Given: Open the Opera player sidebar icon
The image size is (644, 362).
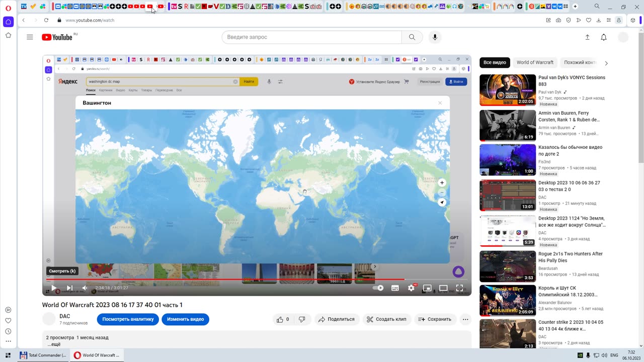Looking at the screenshot, I should (9, 310).
